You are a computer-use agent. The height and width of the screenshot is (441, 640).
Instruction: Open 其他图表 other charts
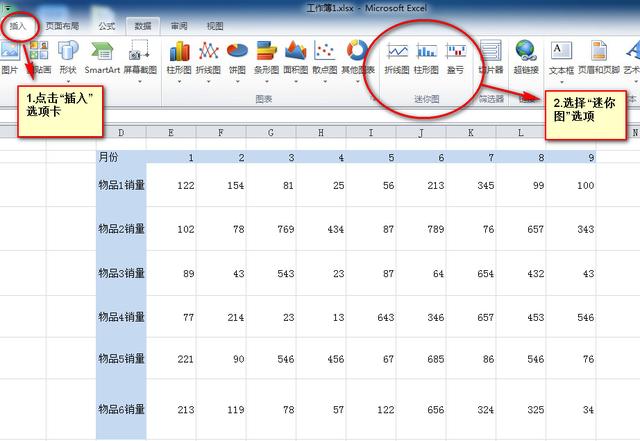[x=358, y=57]
